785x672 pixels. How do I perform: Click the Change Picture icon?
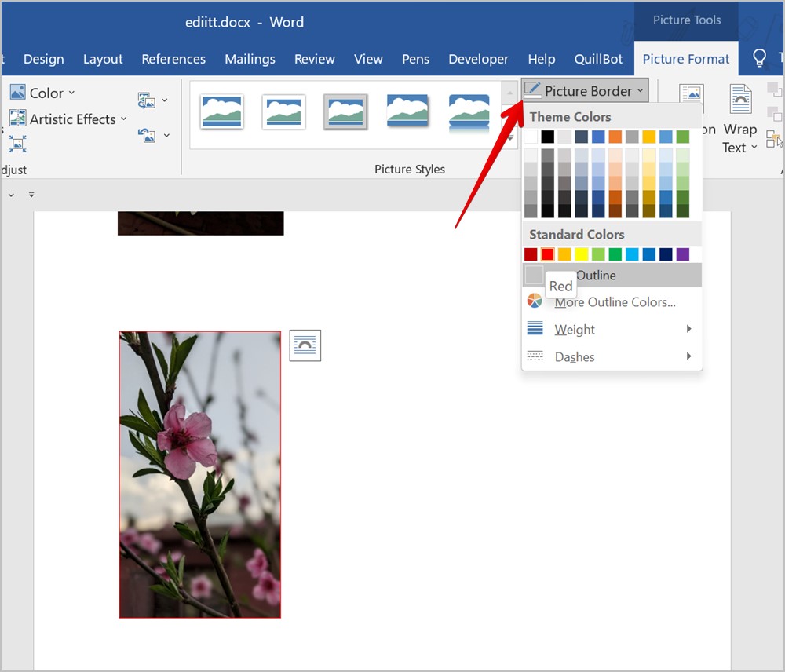[147, 100]
